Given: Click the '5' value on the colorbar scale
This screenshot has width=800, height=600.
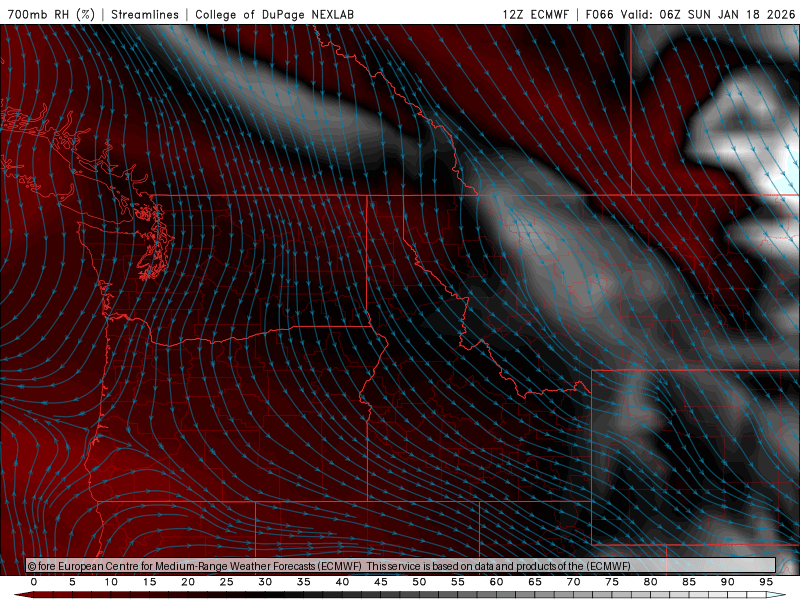Looking at the screenshot, I should 72,582.
